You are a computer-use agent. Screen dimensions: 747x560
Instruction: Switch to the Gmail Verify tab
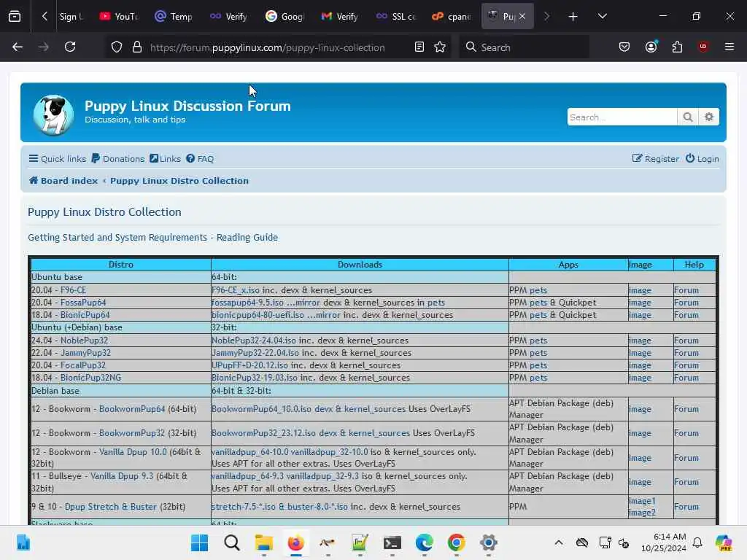point(340,17)
